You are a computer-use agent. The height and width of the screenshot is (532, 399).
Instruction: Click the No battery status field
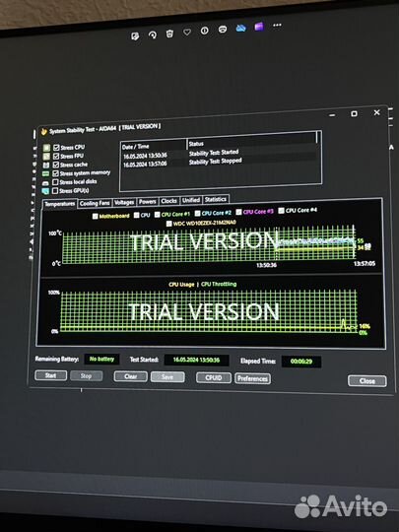[101, 359]
